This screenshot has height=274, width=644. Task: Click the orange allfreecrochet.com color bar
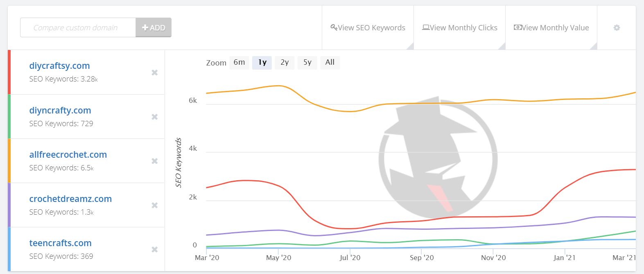coord(9,161)
